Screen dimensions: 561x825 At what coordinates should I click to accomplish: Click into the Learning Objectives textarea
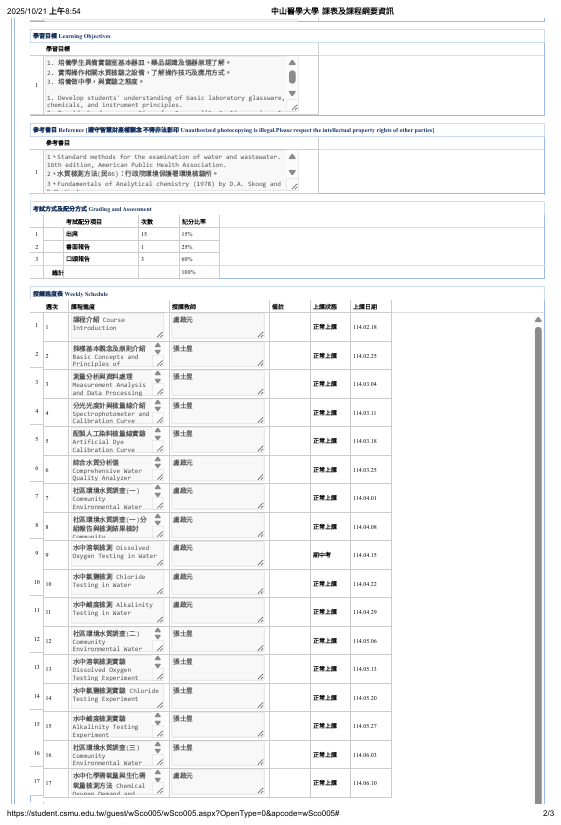[172, 84]
